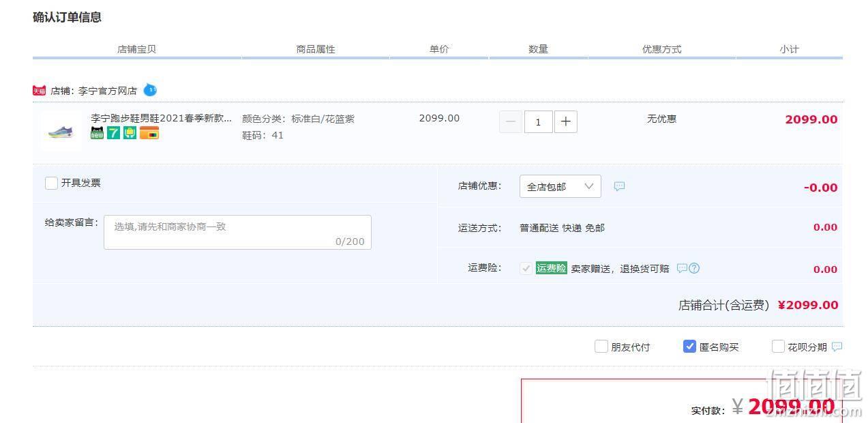Click the 颜色分类：标准白/花篮紫 attribute text
This screenshot has width=868, height=423.
298,119
